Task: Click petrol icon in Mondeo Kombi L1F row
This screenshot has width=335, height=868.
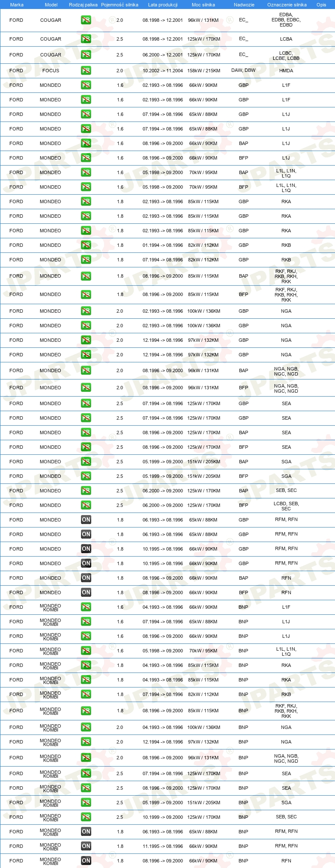Action: click(86, 607)
